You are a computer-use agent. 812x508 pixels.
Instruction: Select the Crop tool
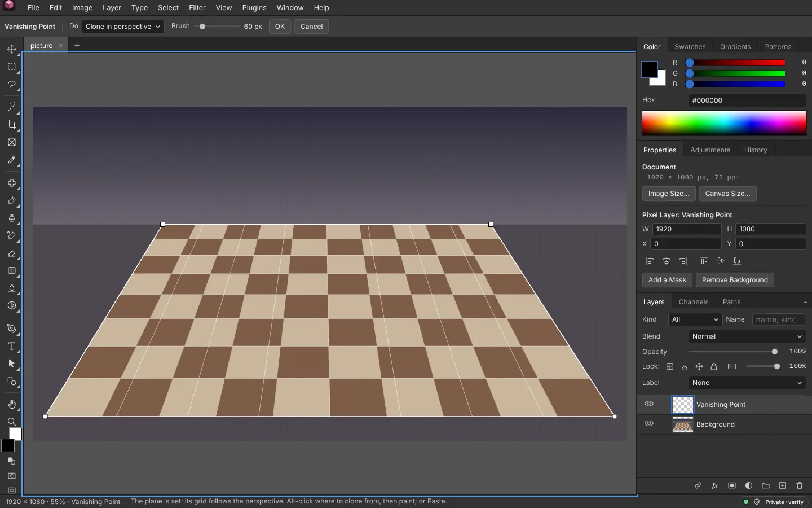click(x=12, y=125)
